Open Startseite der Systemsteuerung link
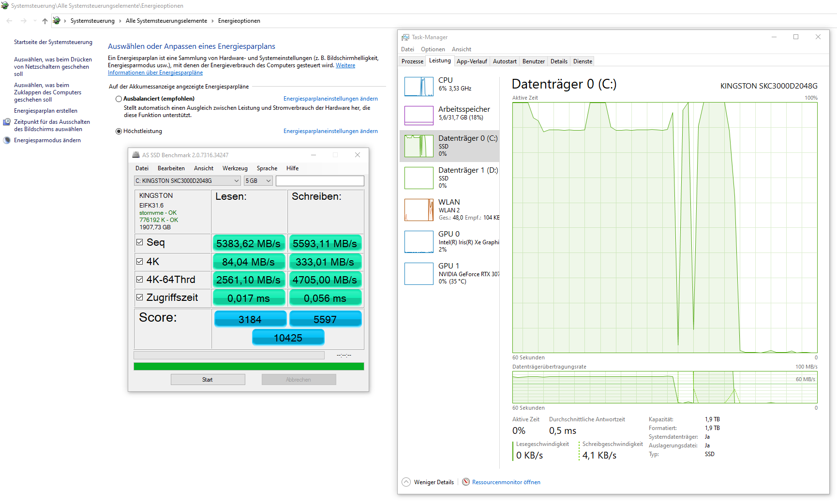Viewport: 837px width, 504px height. [53, 42]
